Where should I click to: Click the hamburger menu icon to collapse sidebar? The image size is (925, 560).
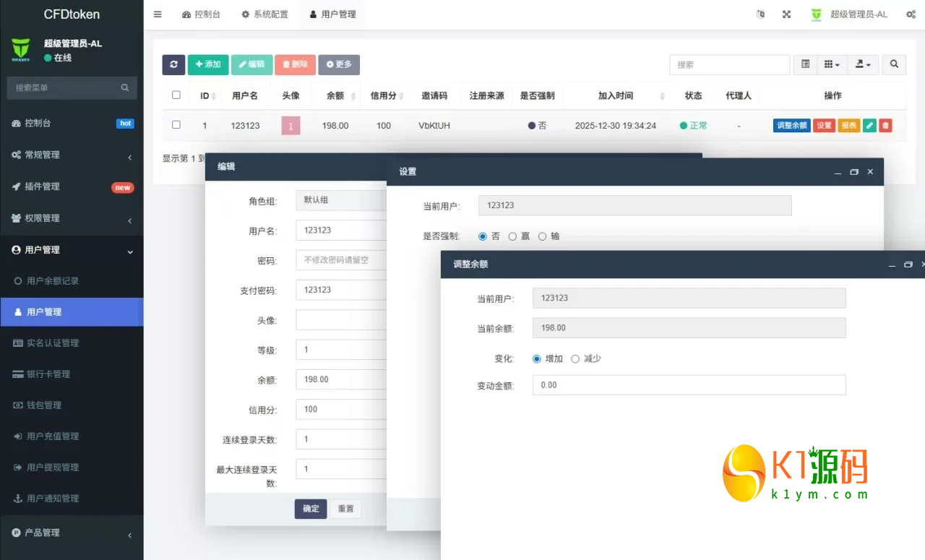click(157, 14)
